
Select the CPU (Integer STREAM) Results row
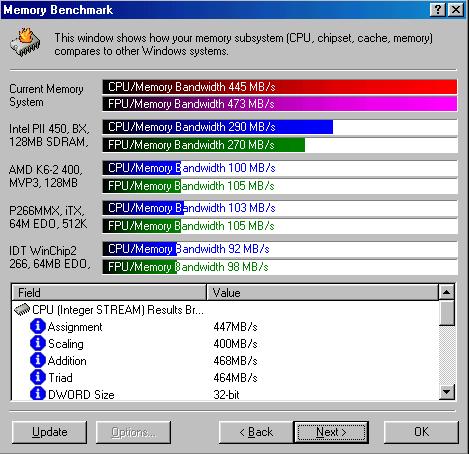225,310
